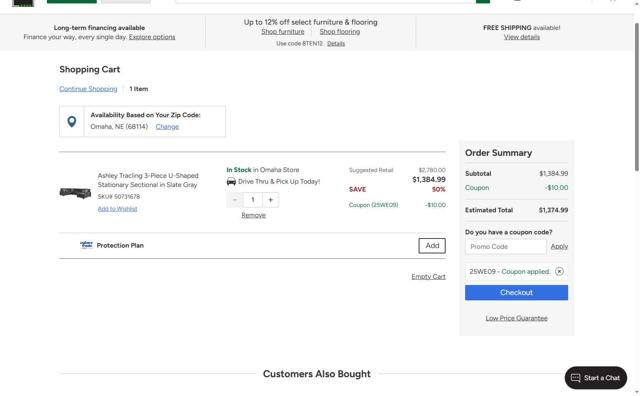Increase sectional quantity with plus button

pos(270,200)
